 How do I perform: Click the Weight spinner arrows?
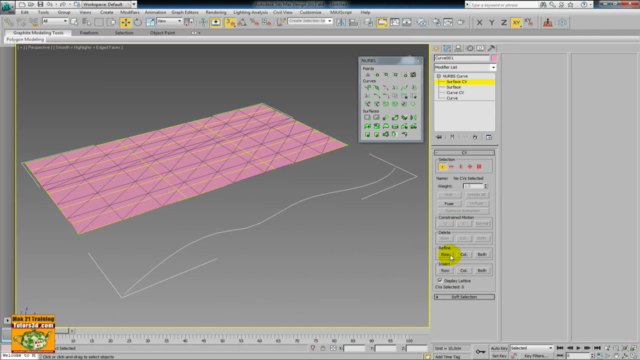point(486,186)
